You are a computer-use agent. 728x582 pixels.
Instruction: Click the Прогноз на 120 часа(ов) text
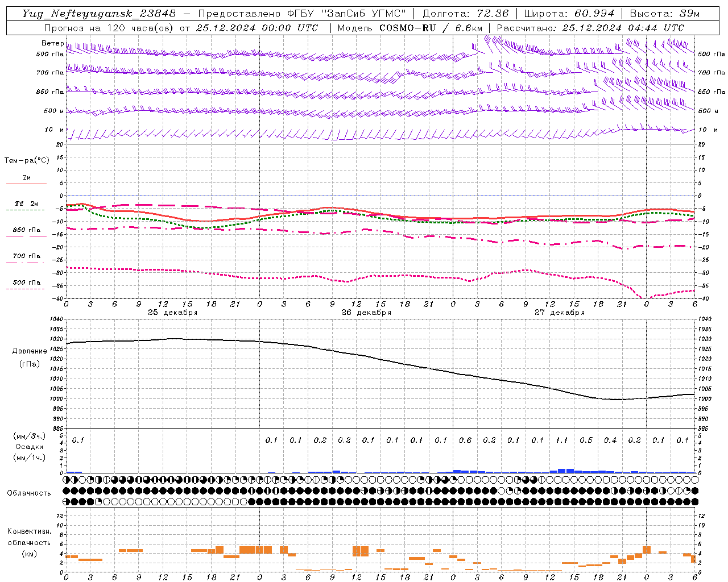[x=110, y=28]
